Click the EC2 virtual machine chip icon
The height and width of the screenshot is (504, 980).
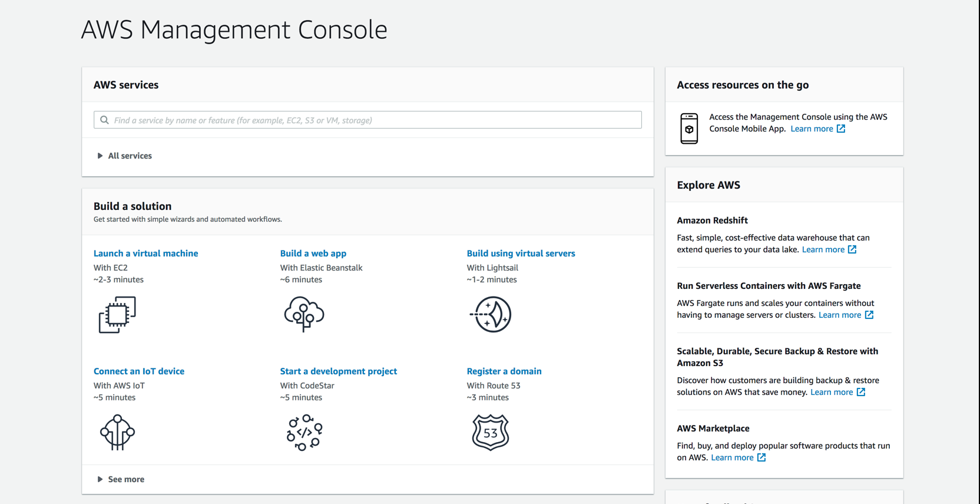117,315
